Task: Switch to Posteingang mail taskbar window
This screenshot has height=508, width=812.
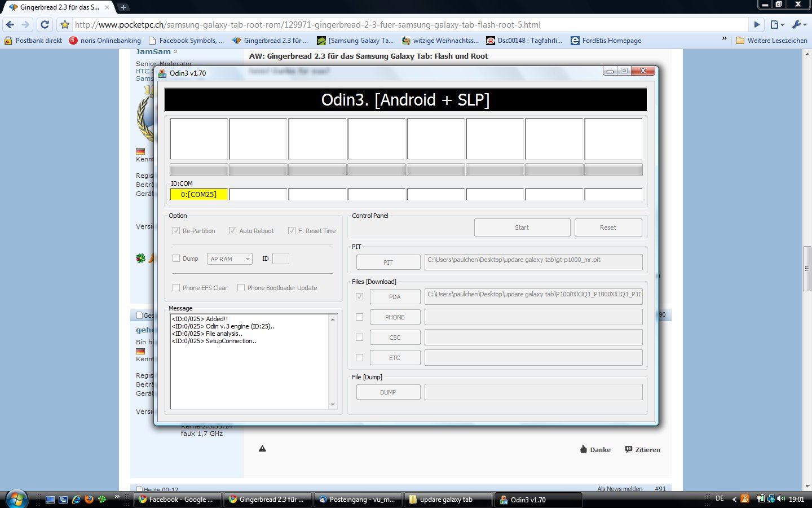Action: (x=358, y=500)
